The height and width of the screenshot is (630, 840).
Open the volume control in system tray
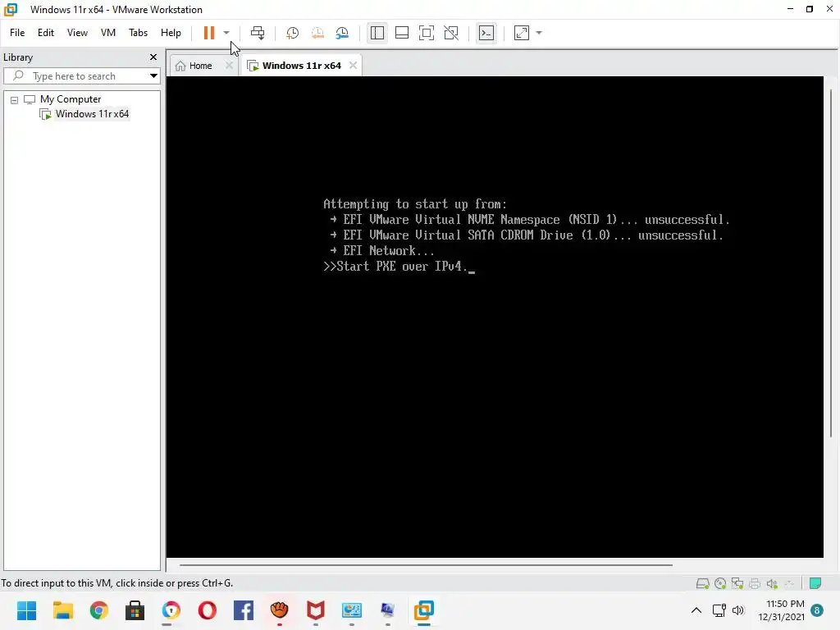(x=738, y=610)
